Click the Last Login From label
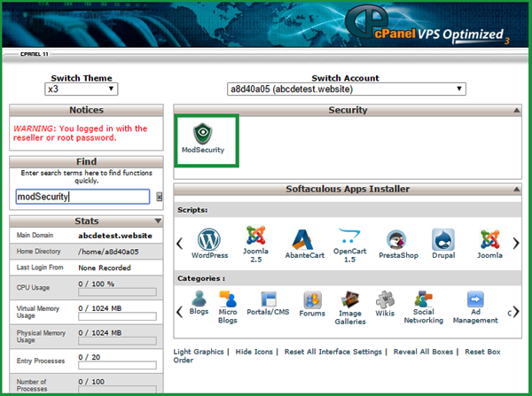 (x=40, y=268)
